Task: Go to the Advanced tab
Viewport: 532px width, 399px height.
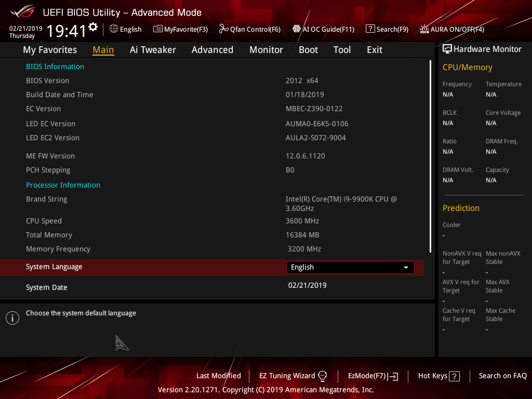Action: coord(212,50)
